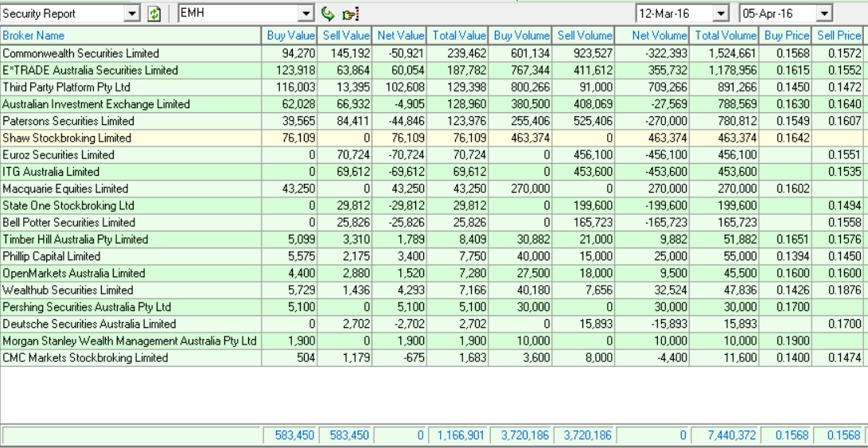
Task: Click CMC Markets total value 1,683
Action: [457, 358]
